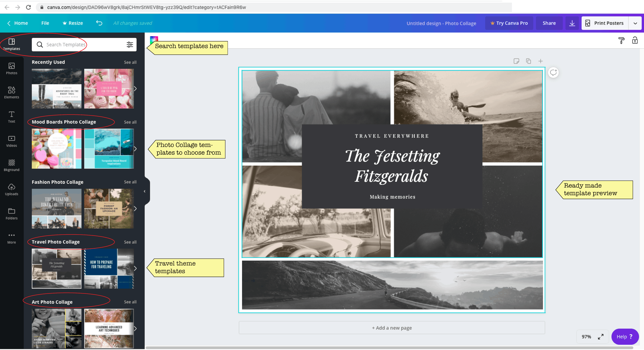Open the File menu
Viewport: 644px width, 350px height.
pos(45,23)
